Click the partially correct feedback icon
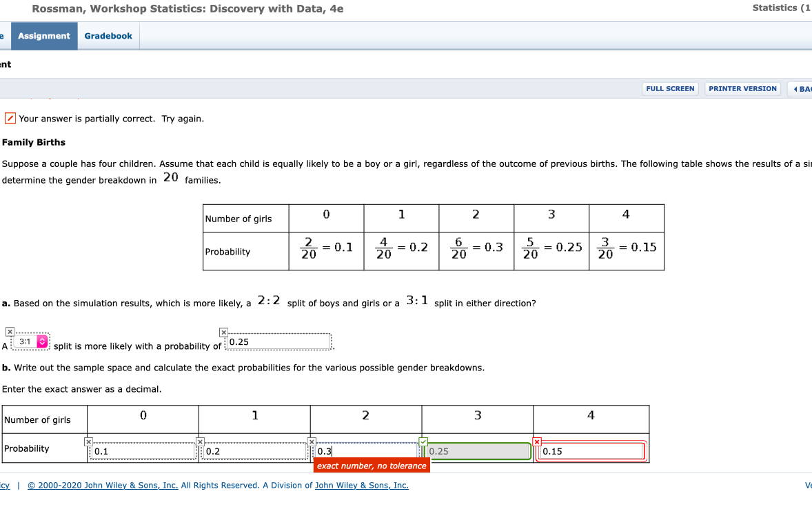Screen dimensions: 812x507 coord(10,118)
